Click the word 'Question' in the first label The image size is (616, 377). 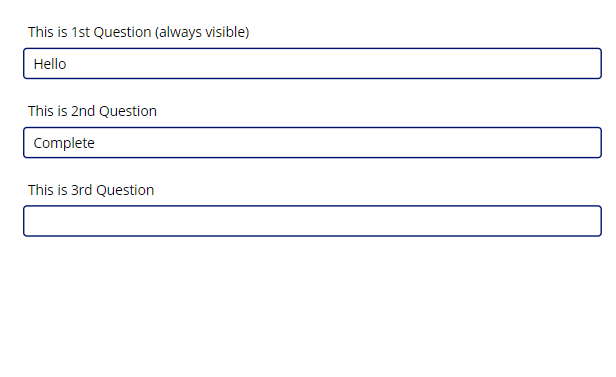122,32
